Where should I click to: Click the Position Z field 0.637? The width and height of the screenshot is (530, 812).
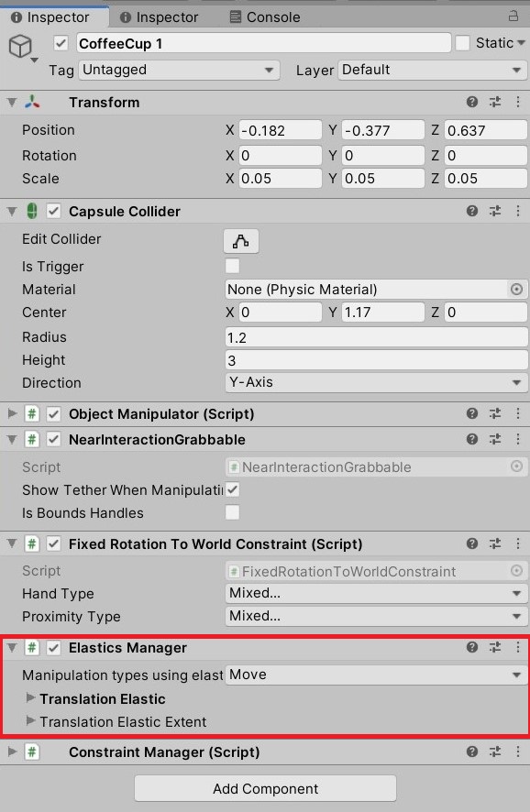[x=486, y=130]
